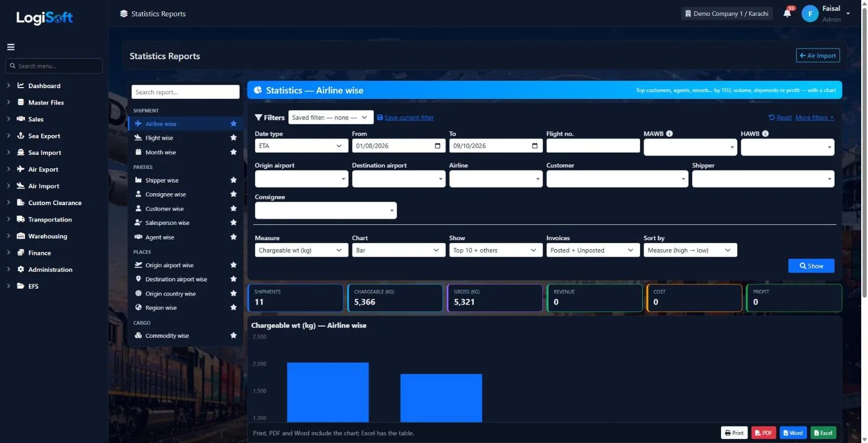Click the Sea Export anchor icon
The height and width of the screenshot is (443, 868).
[21, 136]
